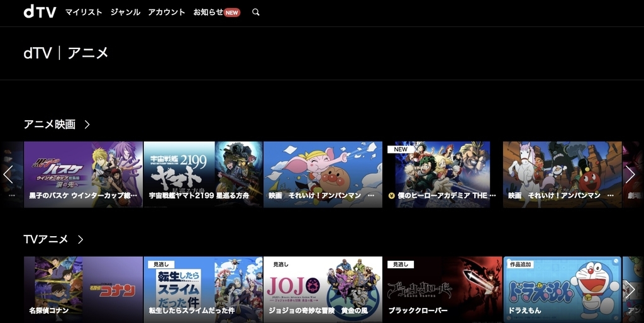The height and width of the screenshot is (323, 644).
Task: Show next titles in the アニメ映画 row
Action: [x=630, y=174]
